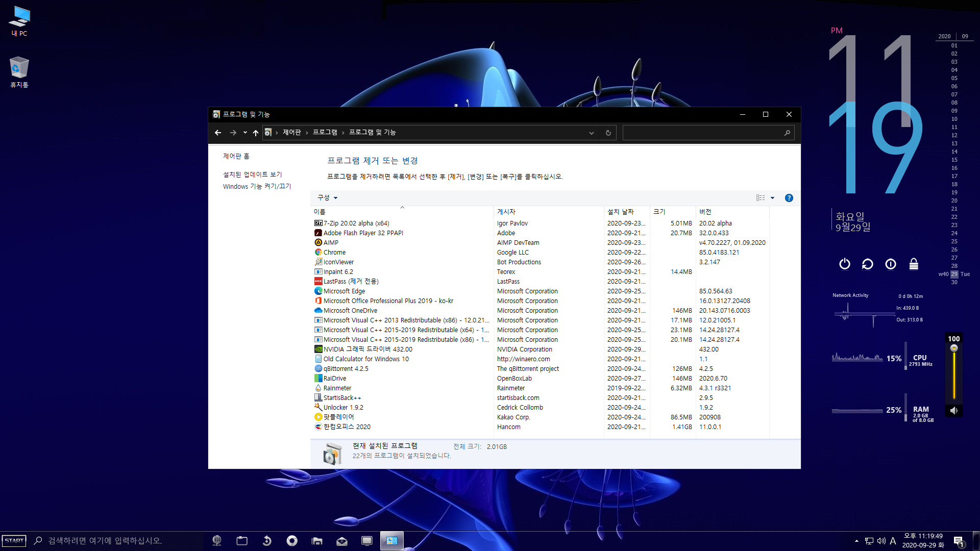This screenshot has height=551, width=980.
Task: Open the file explorer taskbar icon
Action: [317, 541]
